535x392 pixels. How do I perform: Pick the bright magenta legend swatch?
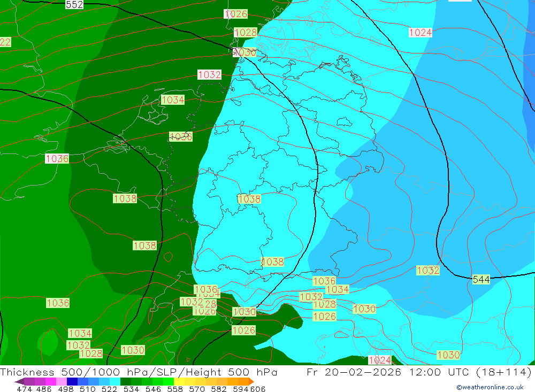[51, 381]
